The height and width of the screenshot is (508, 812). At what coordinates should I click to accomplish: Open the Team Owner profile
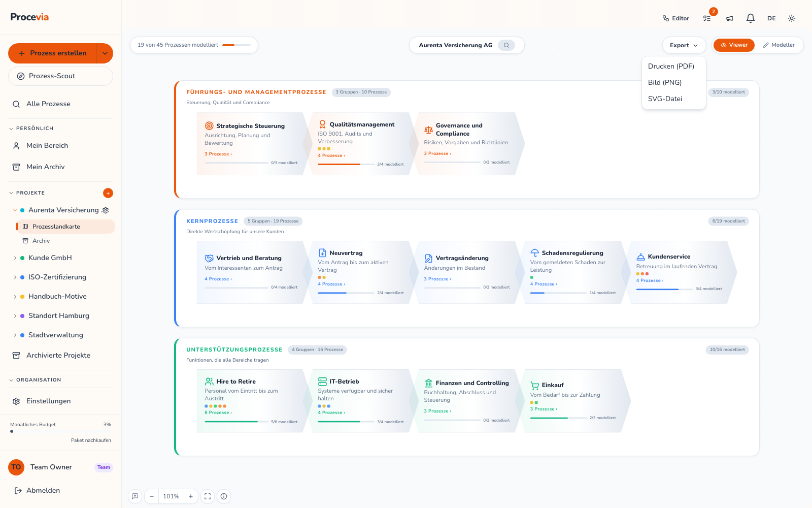[x=60, y=467]
